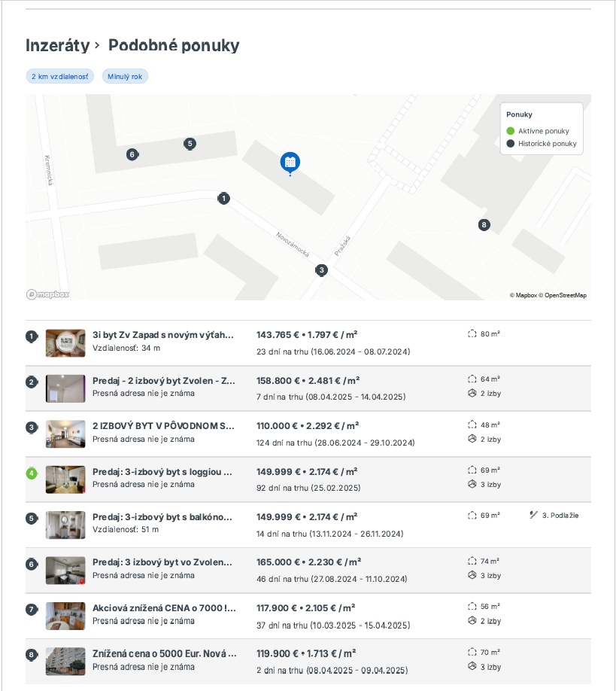This screenshot has width=616, height=691.
Task: Click 'Historické ponuky' legend entry
Action: 542,144
